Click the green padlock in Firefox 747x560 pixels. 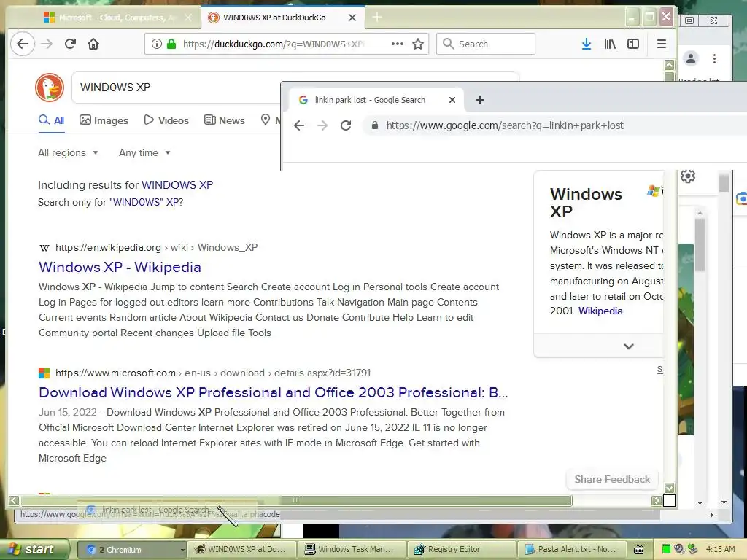coord(171,44)
